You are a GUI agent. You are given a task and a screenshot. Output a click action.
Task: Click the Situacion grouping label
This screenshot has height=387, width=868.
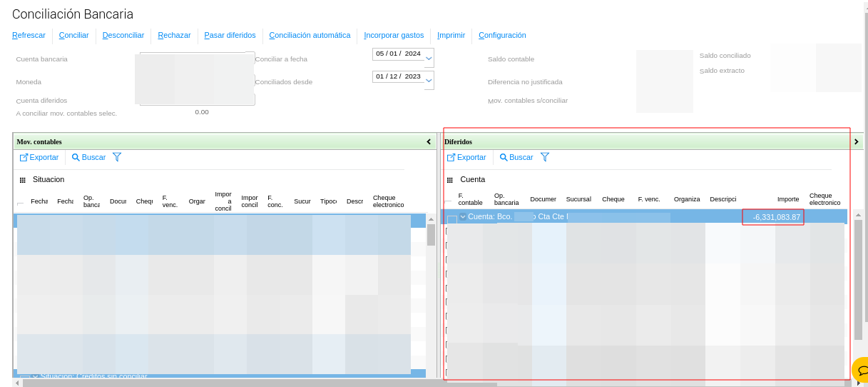click(x=48, y=180)
